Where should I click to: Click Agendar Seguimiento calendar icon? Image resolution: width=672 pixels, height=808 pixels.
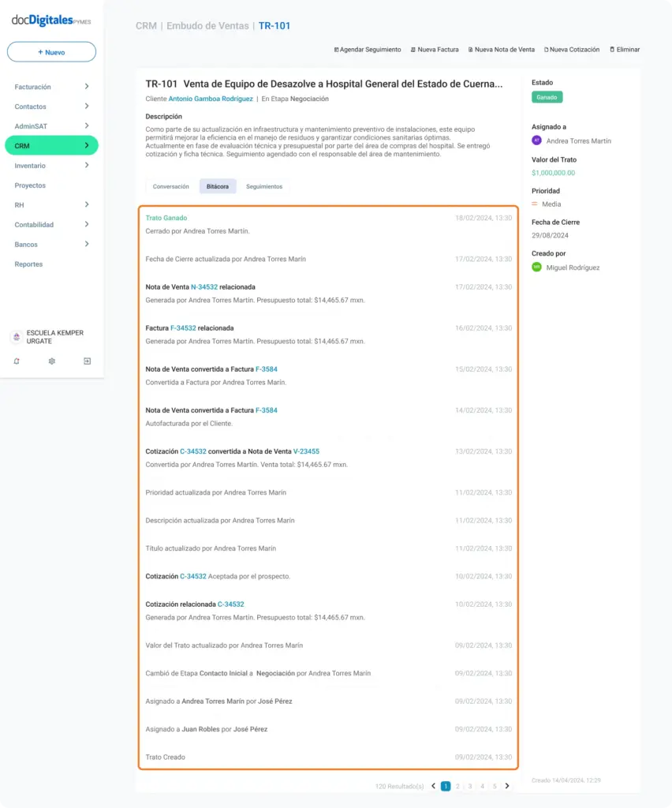336,50
